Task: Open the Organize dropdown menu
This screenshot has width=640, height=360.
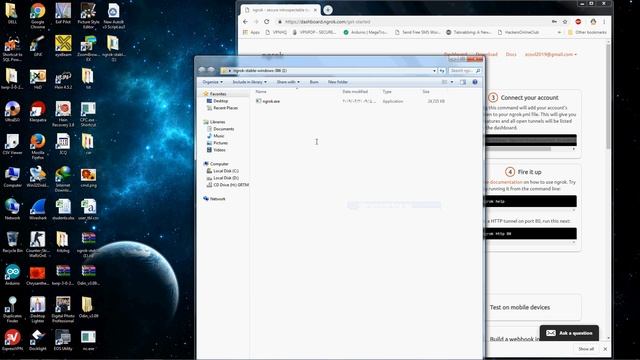Action: point(213,82)
